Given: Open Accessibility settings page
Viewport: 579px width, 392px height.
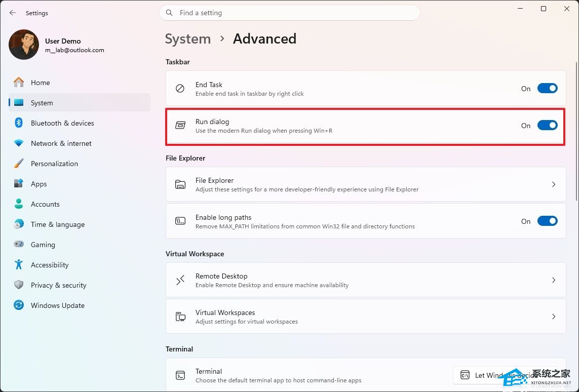Looking at the screenshot, I should pos(80,265).
